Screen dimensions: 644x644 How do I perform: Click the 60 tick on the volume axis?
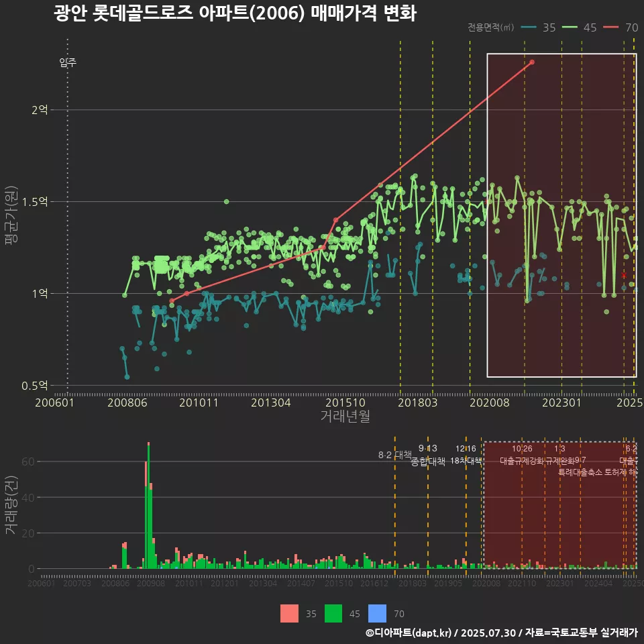tap(28, 462)
